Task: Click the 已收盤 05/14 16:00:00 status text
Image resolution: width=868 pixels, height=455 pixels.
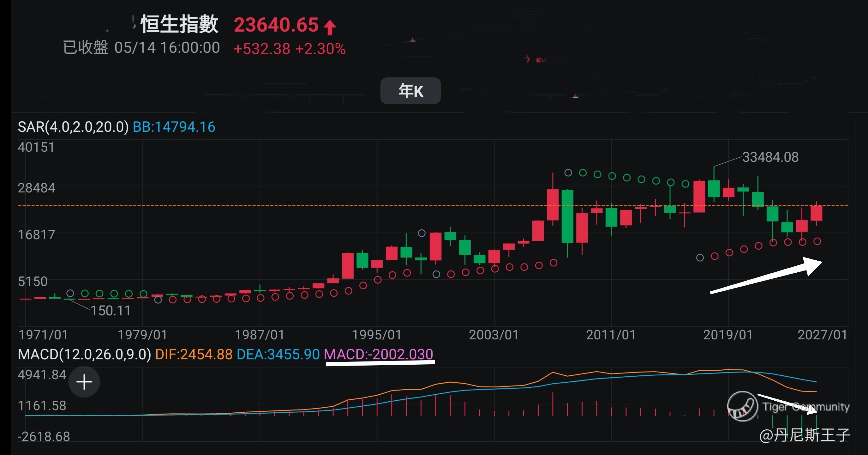Action: coord(141,48)
